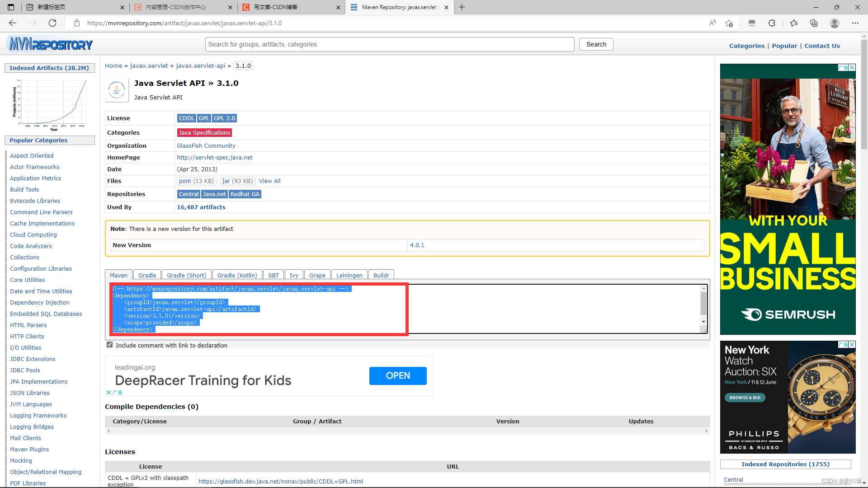Open Popular link in header
868x488 pixels.
tap(784, 46)
